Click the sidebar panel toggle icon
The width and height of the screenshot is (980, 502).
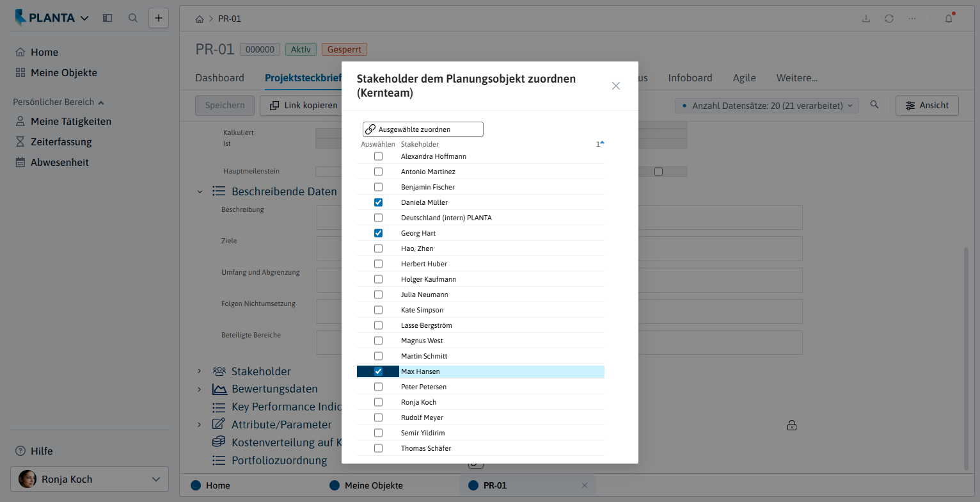click(107, 18)
